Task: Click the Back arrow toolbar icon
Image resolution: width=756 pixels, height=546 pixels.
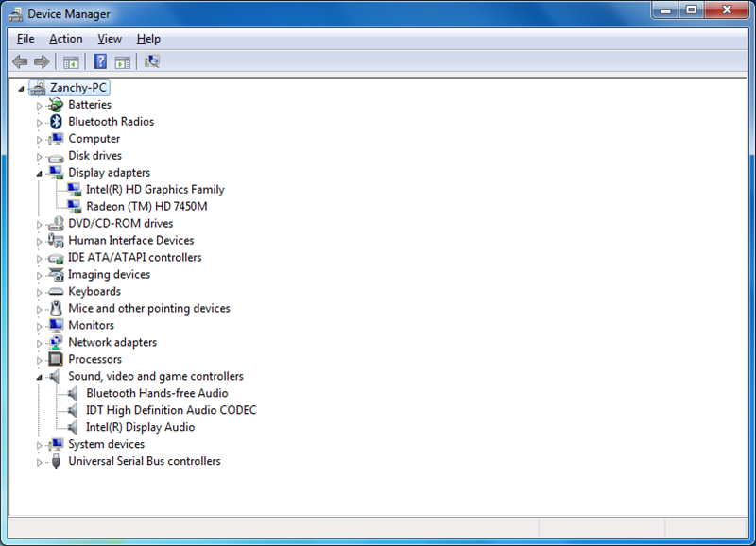Action: 20,61
